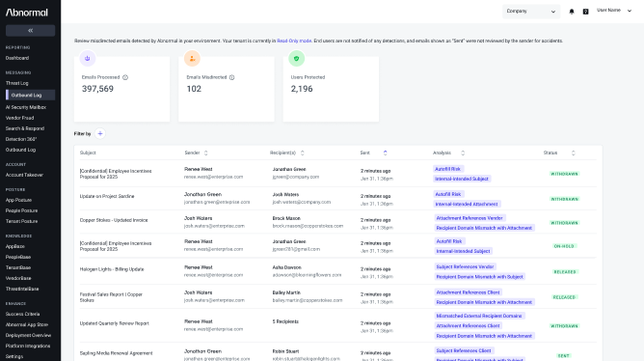Open AppBase knowledge page
Screen dimensions: 644x361
[15, 246]
